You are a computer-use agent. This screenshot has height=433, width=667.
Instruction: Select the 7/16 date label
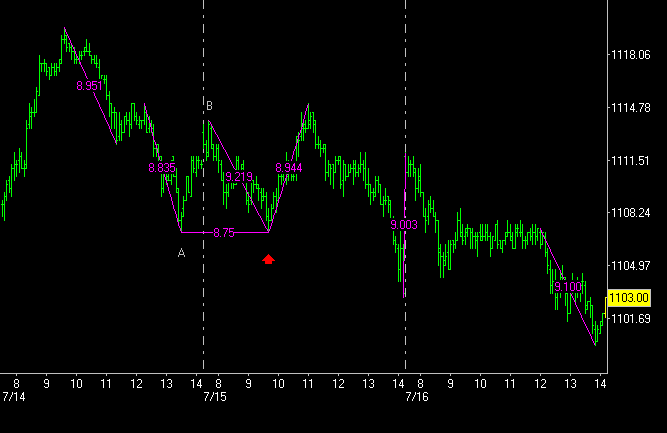tap(417, 397)
